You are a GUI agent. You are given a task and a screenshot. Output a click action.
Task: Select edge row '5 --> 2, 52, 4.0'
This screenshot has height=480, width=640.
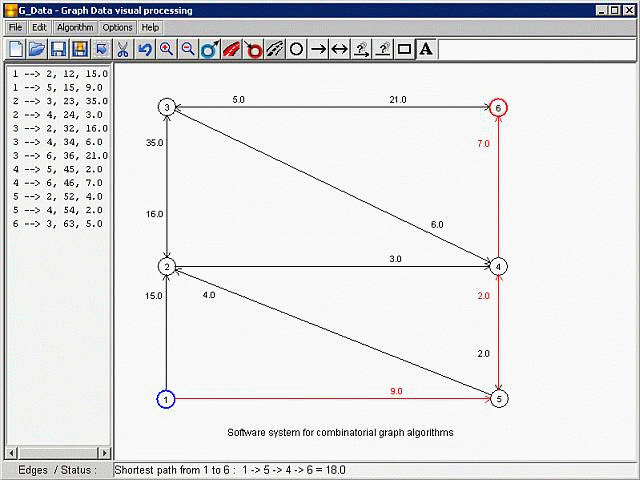pyautogui.click(x=57, y=196)
